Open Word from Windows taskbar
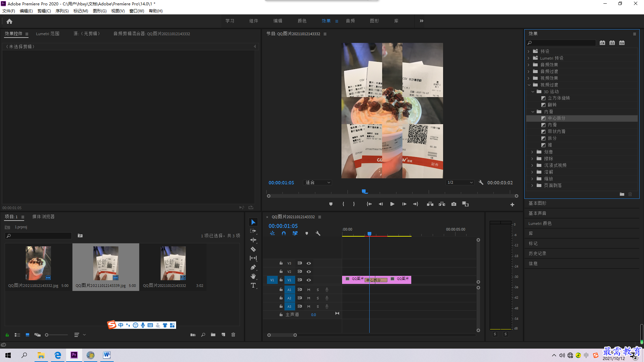This screenshot has height=362, width=644. click(107, 355)
